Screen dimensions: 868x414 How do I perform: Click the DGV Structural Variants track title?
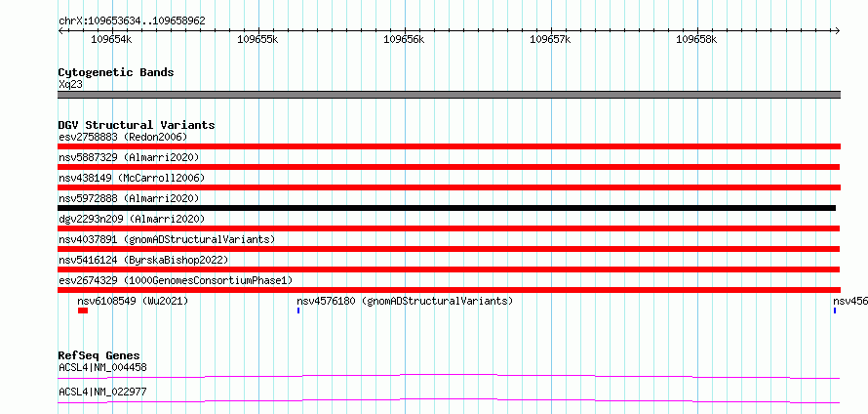coord(137,125)
